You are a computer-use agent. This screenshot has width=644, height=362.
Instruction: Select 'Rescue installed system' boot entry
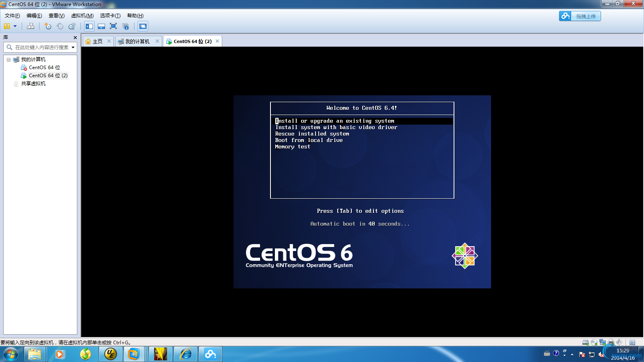point(312,134)
